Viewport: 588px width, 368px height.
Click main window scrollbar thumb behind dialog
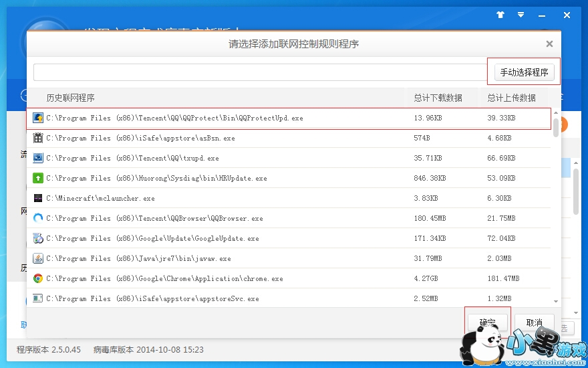(576, 191)
